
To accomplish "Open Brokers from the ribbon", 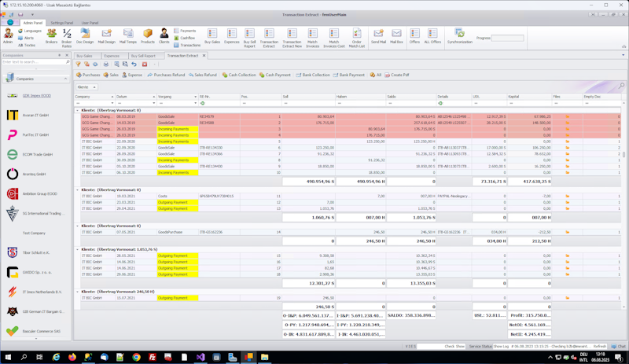I will pyautogui.click(x=51, y=36).
